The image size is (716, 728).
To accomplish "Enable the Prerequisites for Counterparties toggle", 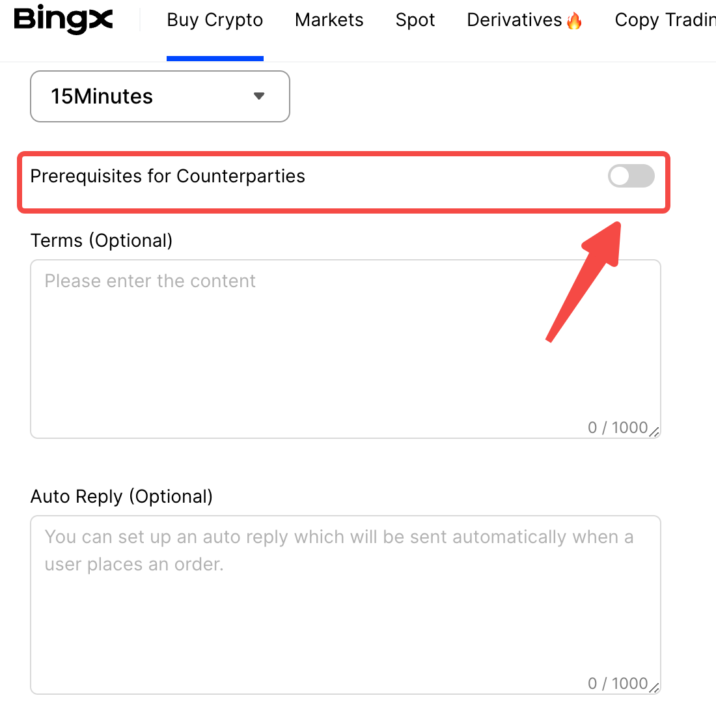I will [x=631, y=176].
